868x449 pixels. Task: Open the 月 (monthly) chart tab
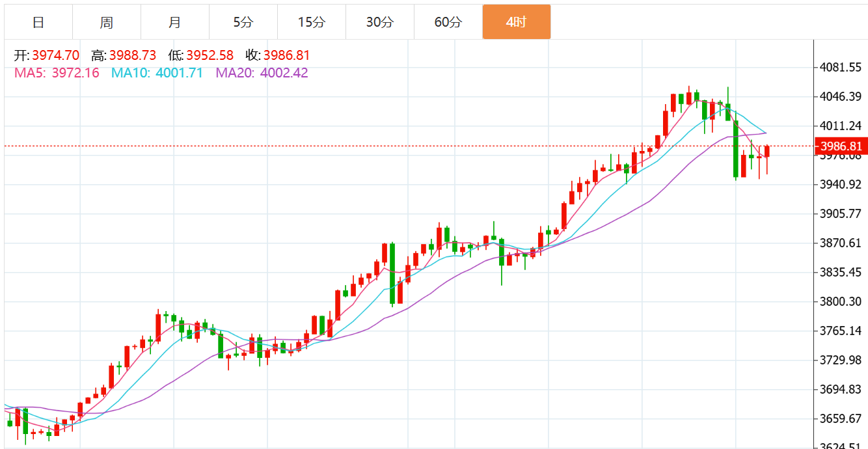coord(175,22)
